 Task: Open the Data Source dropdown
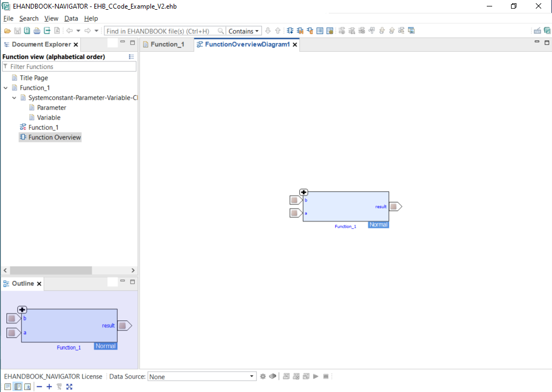(202, 376)
